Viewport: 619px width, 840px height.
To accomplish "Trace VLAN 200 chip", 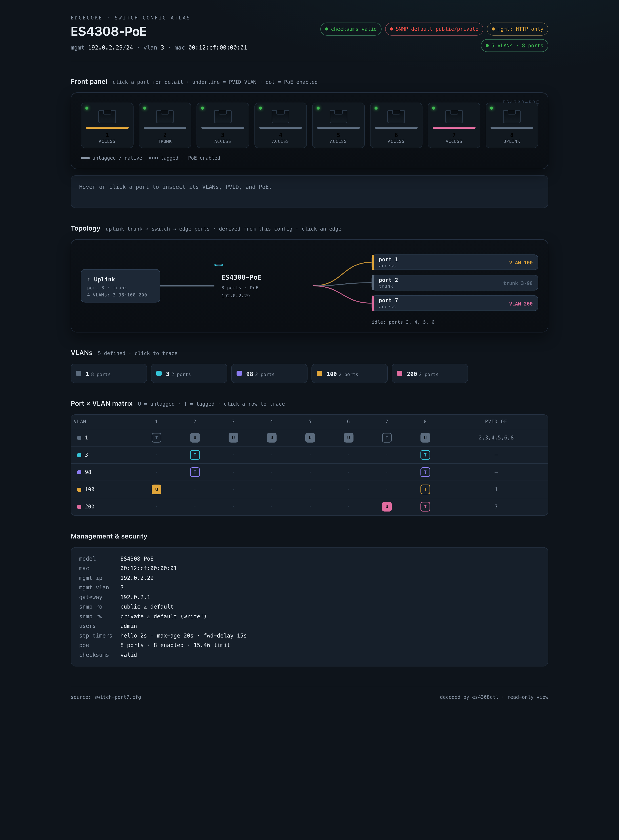I will click(x=430, y=374).
